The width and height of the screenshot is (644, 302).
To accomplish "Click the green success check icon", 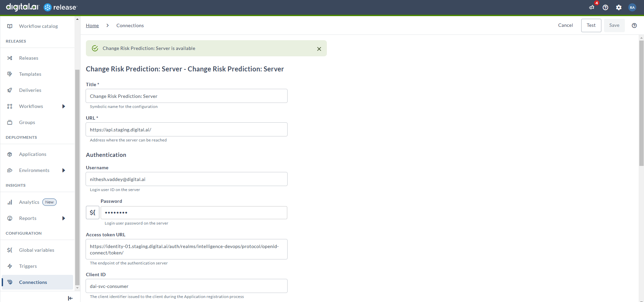I will coord(95,48).
